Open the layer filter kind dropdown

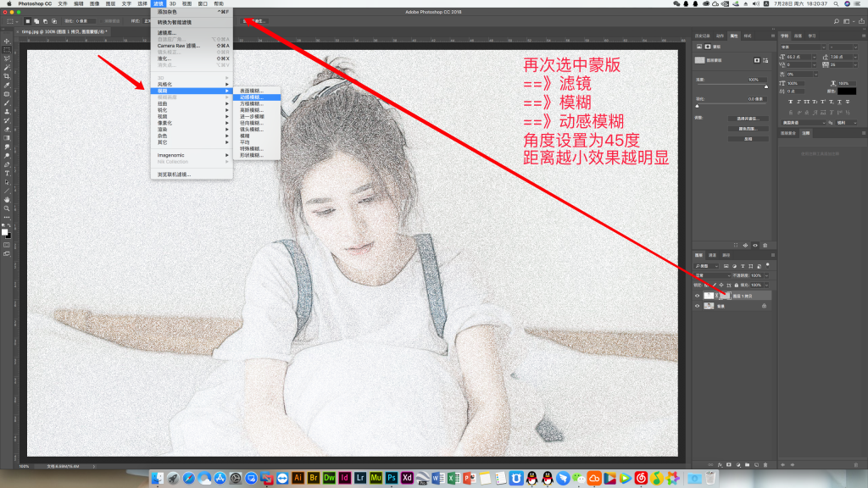(x=707, y=266)
